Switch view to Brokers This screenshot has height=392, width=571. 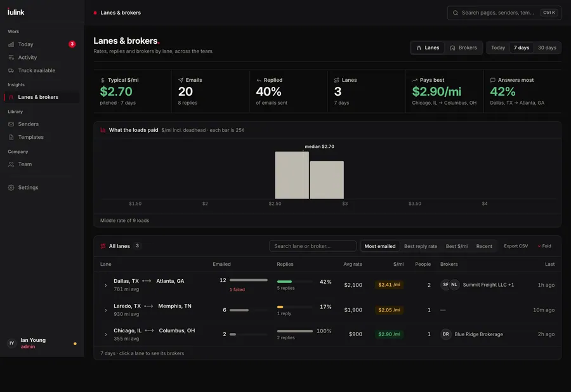coord(464,48)
